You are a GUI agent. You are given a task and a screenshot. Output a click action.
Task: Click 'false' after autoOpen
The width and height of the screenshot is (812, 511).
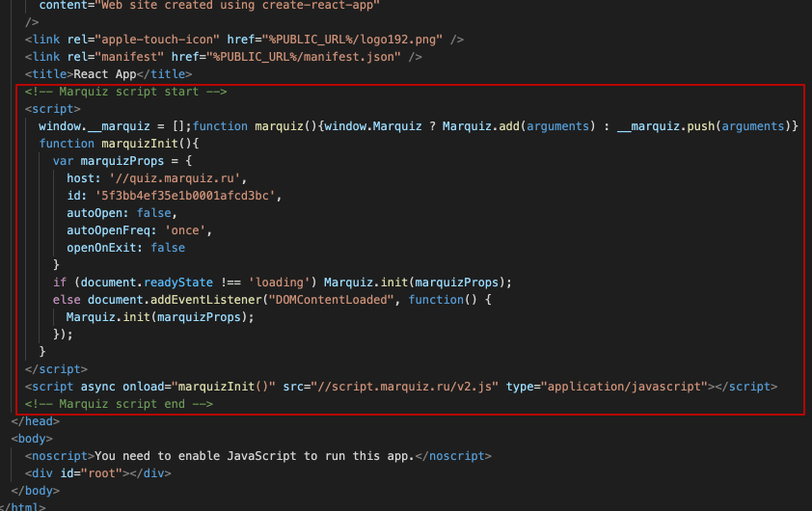click(x=153, y=213)
